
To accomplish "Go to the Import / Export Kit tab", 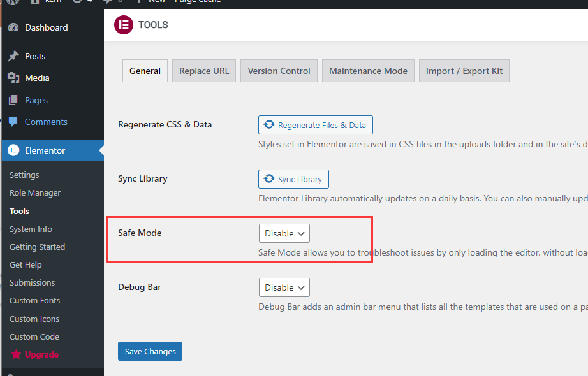I will click(x=464, y=71).
